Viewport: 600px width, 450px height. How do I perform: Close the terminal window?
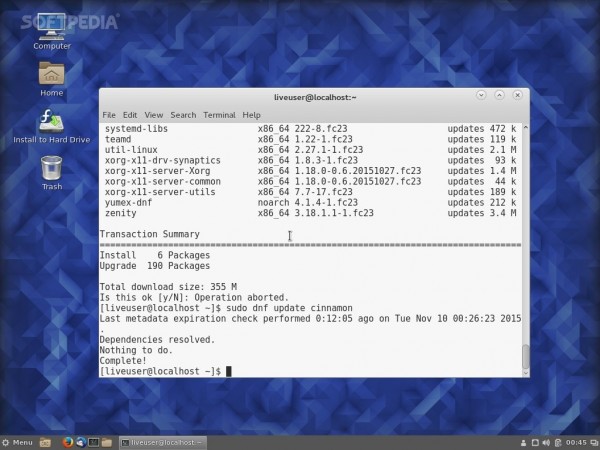(517, 95)
